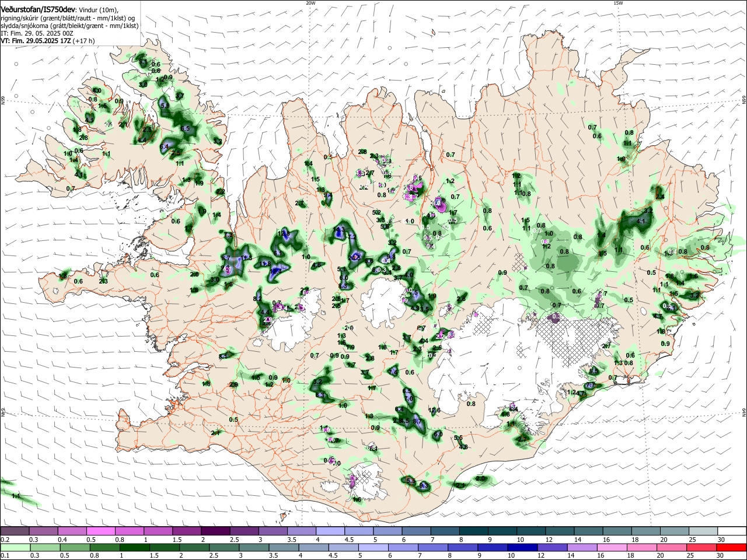Pick the bright pink 0.5 sleet/snow swatch
This screenshot has width=747, height=560.
tap(101, 531)
